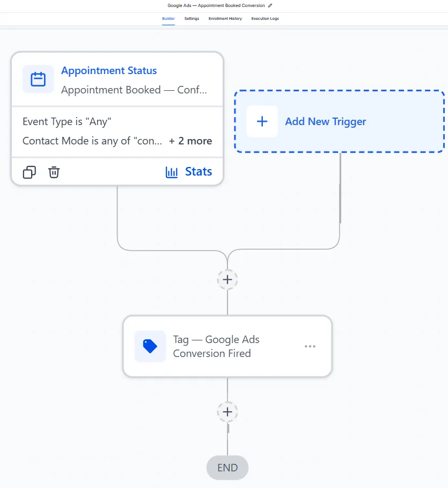Open the Appointment Status trigger title
Image resolution: width=448 pixels, height=488 pixels.
pyautogui.click(x=109, y=71)
